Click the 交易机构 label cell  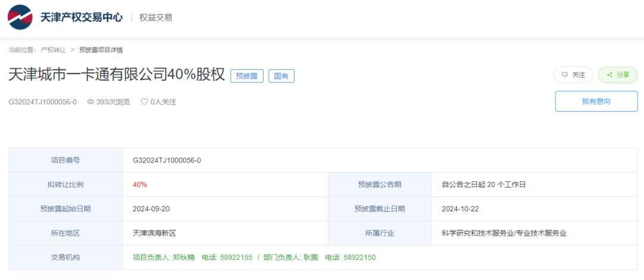pos(66,257)
